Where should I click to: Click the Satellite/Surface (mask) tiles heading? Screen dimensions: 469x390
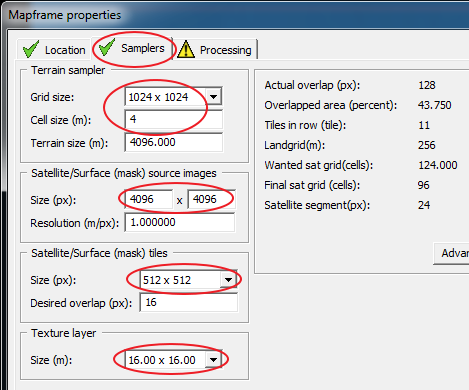(99, 253)
